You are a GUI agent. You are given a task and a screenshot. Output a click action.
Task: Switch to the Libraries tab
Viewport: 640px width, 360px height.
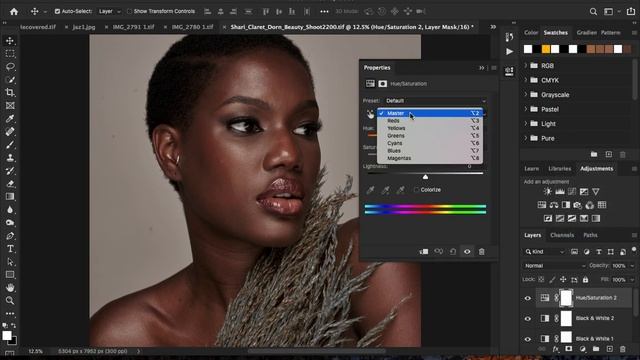[x=560, y=169]
